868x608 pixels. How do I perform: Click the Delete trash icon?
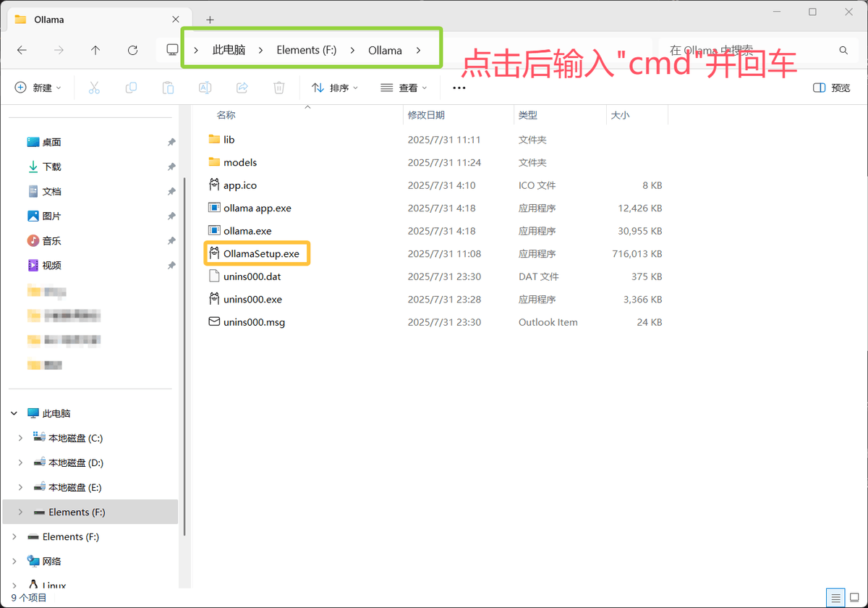click(x=279, y=88)
